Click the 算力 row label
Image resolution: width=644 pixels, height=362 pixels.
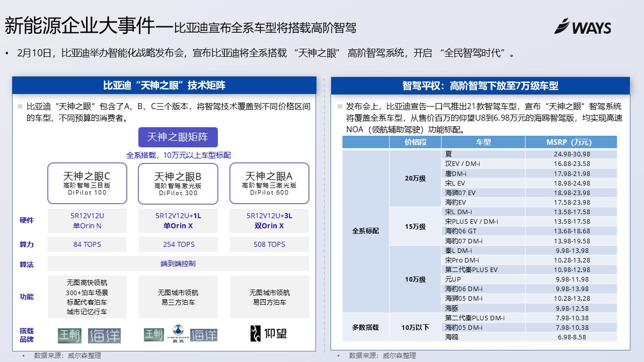coord(27,244)
